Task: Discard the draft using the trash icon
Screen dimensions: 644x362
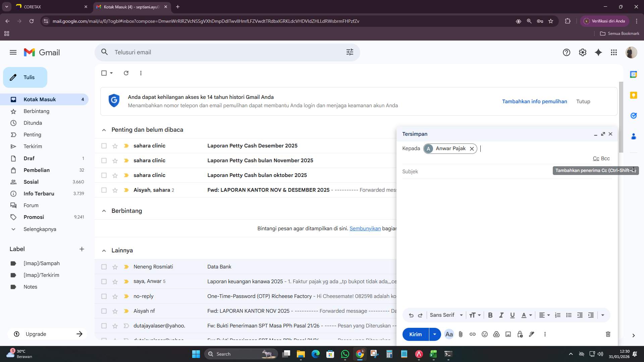Action: [607, 334]
